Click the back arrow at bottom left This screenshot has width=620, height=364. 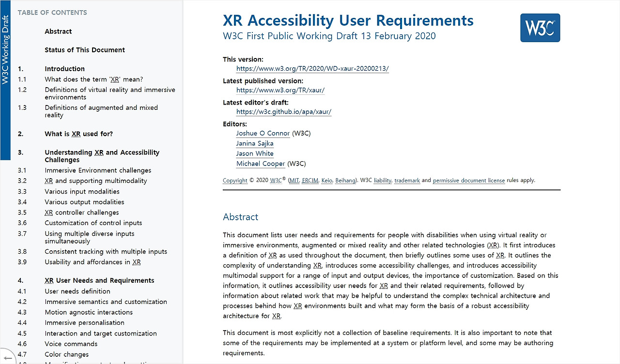[8, 357]
